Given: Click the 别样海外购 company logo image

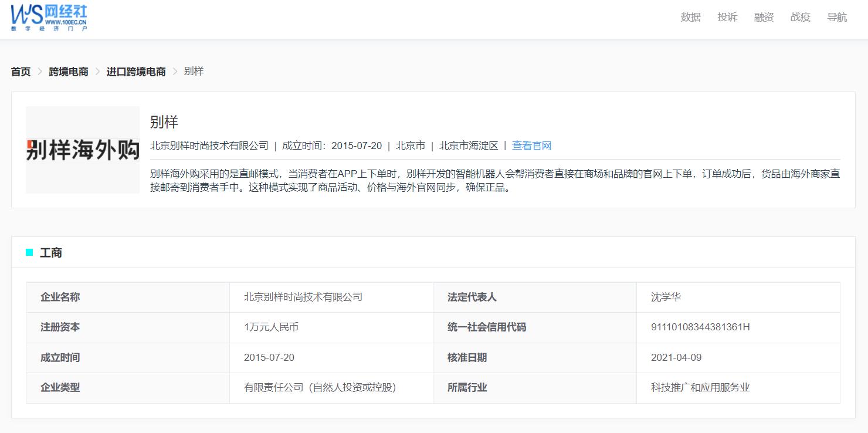Looking at the screenshot, I should (82, 150).
